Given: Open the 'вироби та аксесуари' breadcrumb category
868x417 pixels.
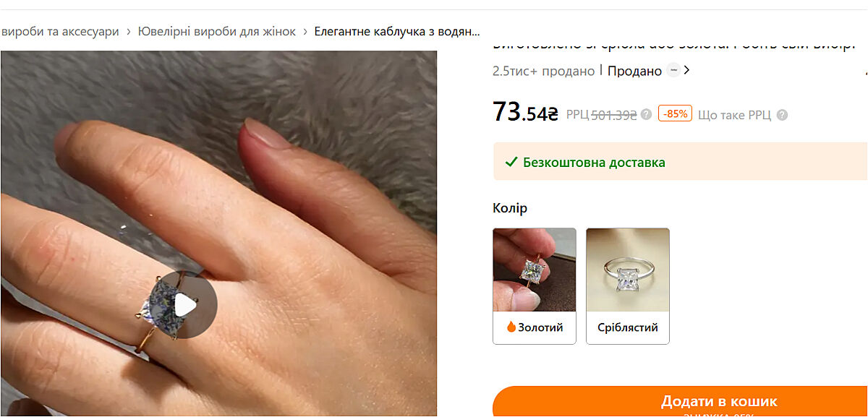Looking at the screenshot, I should (60, 32).
